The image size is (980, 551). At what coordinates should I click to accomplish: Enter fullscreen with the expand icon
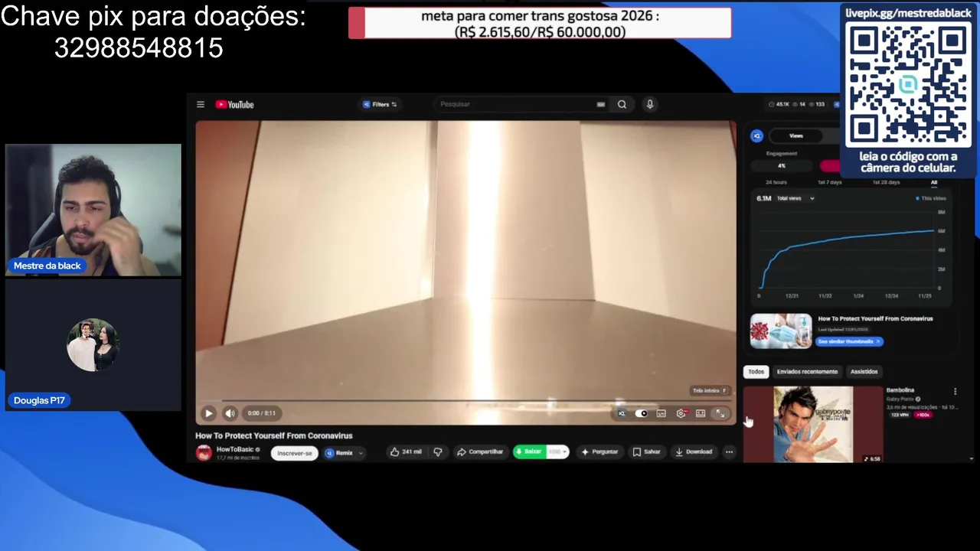[720, 413]
